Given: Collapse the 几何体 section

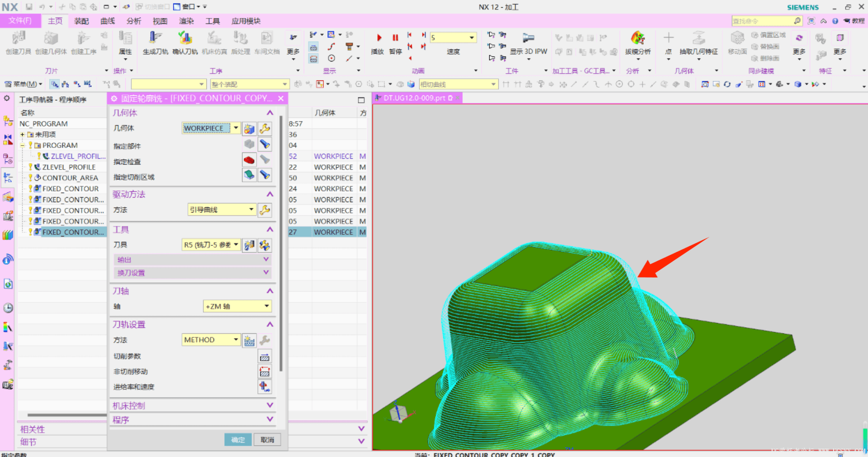Looking at the screenshot, I should tap(270, 113).
